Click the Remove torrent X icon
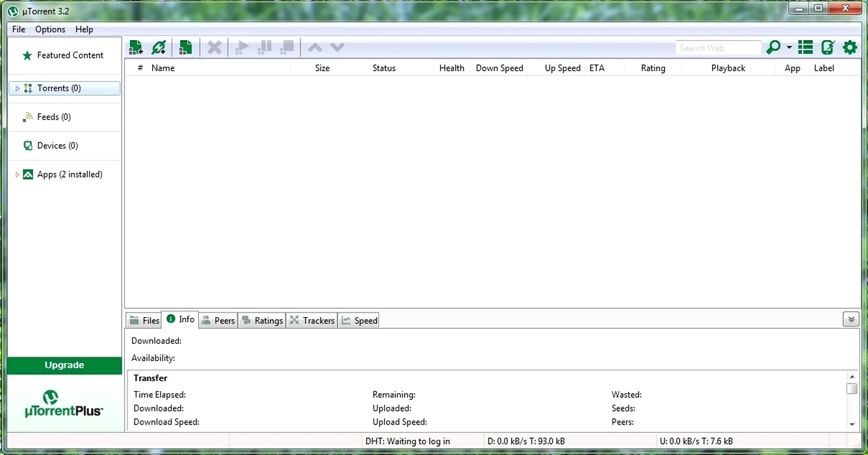This screenshot has height=455, width=868. [215, 47]
